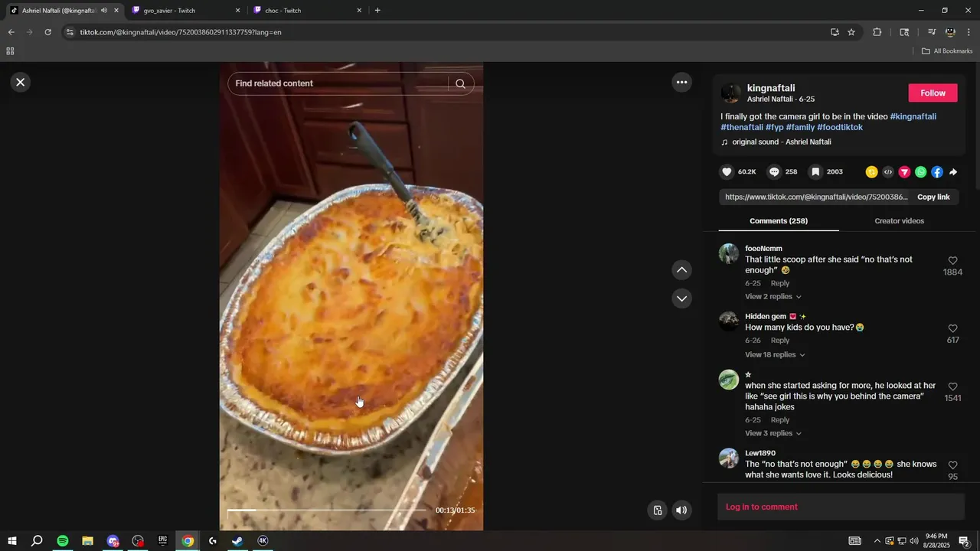Click the install app icon in the address bar

pos(835,32)
